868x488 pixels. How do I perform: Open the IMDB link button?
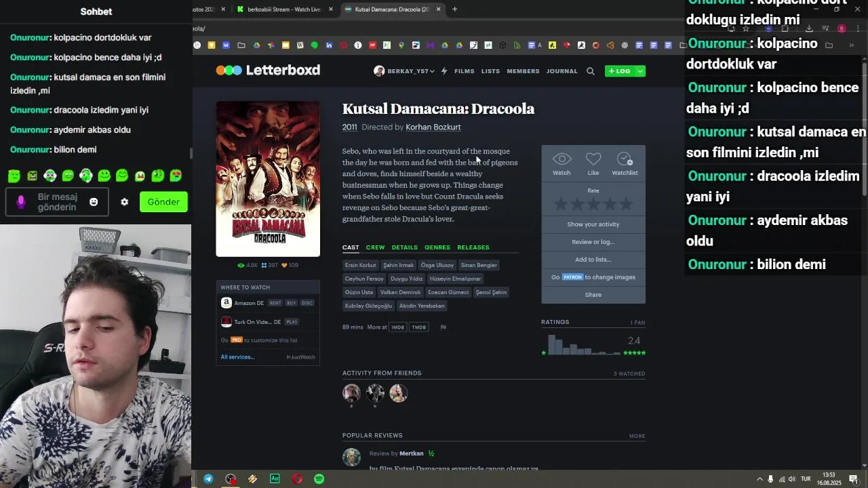397,327
